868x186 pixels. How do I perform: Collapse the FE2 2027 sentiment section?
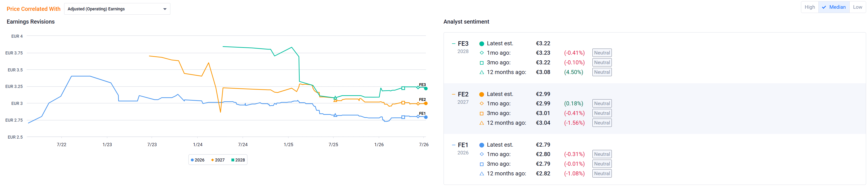[453, 94]
